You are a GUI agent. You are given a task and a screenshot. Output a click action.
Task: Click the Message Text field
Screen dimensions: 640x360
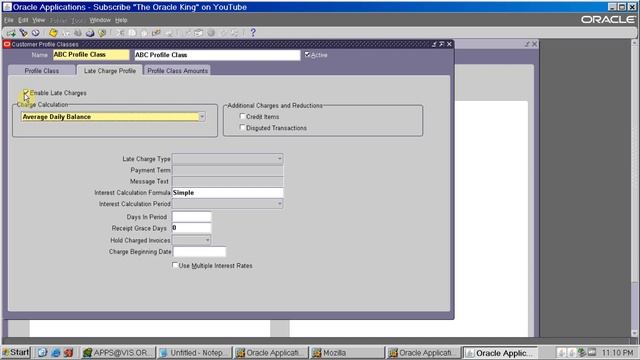click(227, 181)
